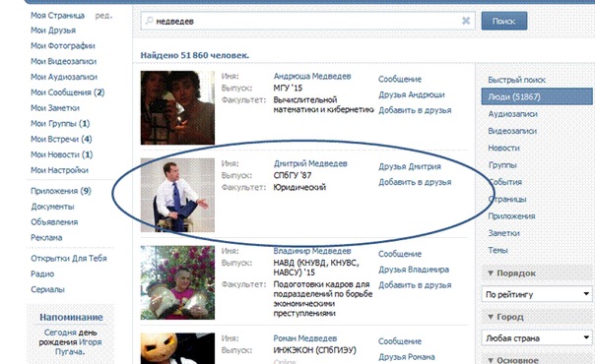Send Сообщение to Владимир Медведев
The width and height of the screenshot is (595, 364).
[400, 254]
